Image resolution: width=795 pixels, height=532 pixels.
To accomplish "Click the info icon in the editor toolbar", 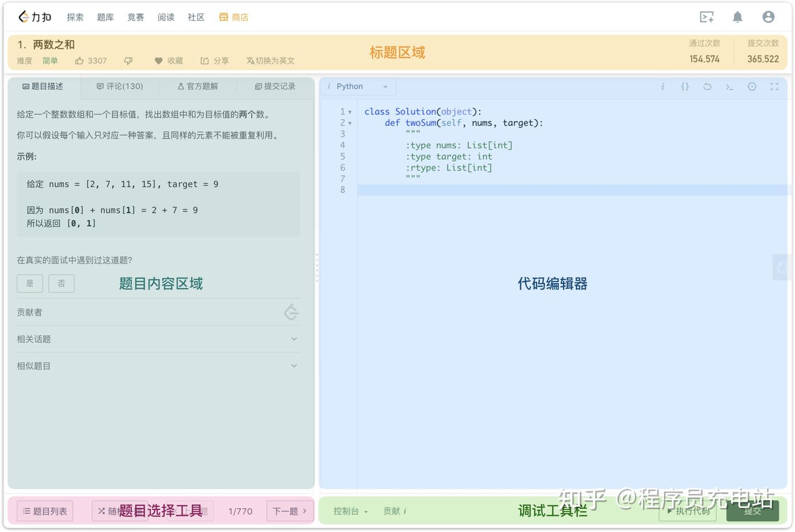I will 662,87.
